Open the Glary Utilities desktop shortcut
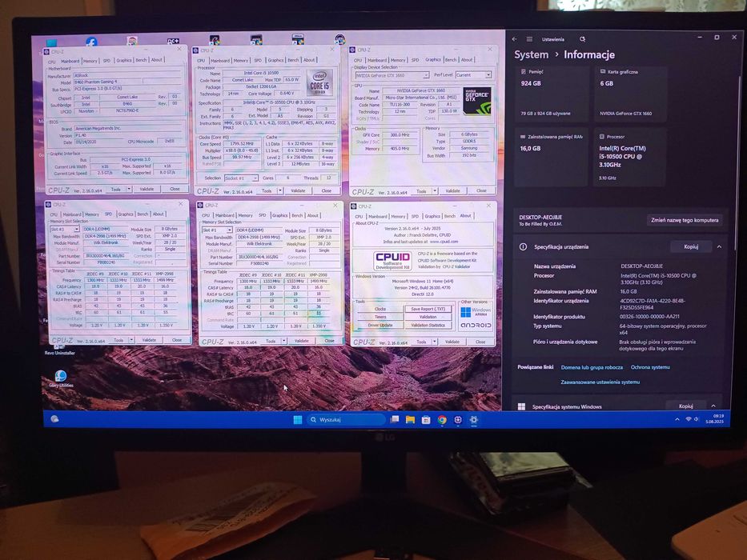Screen dimensions: 747x560 point(61,378)
